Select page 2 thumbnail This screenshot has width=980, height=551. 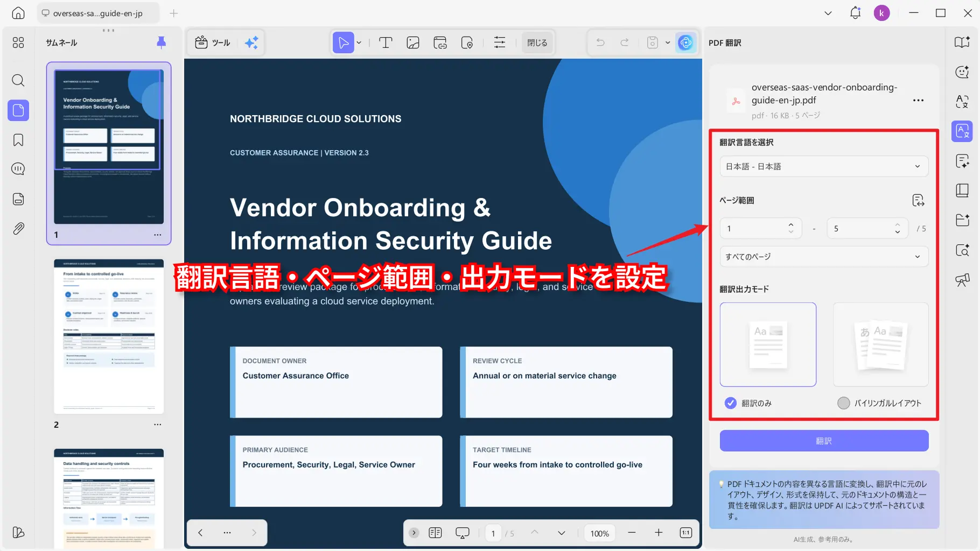109,336
